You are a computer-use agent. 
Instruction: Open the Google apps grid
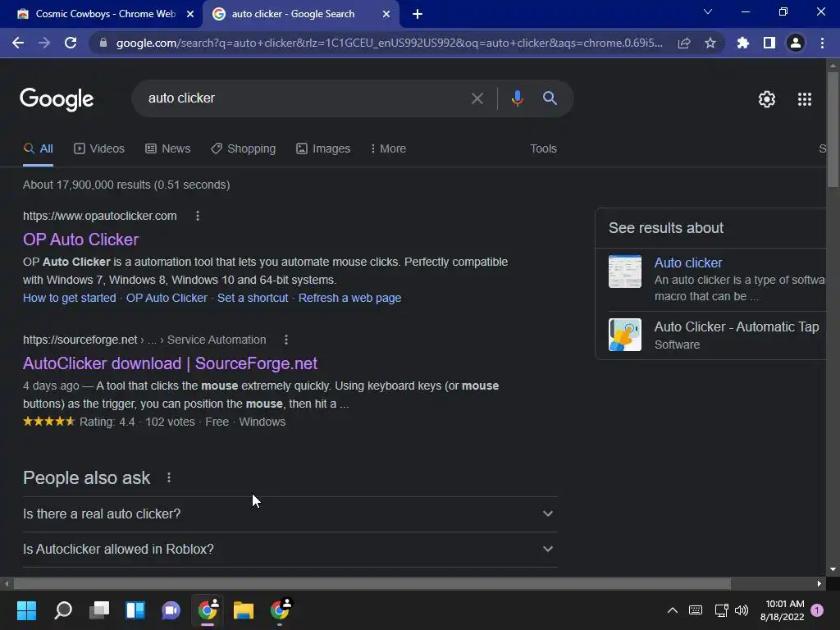805,99
